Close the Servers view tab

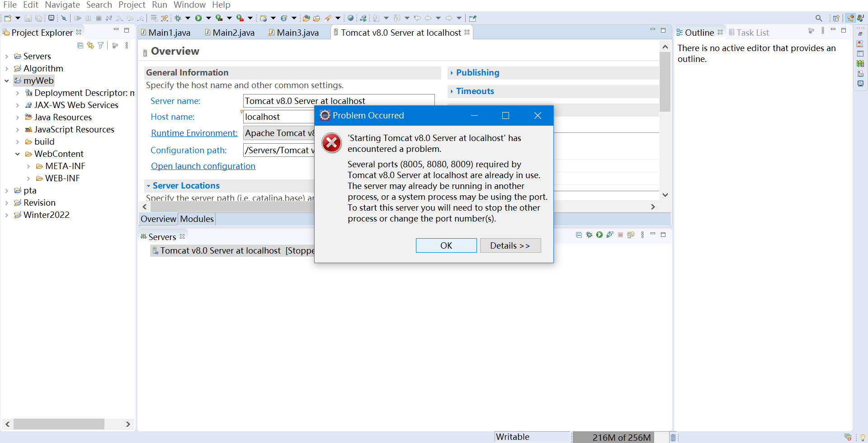182,236
